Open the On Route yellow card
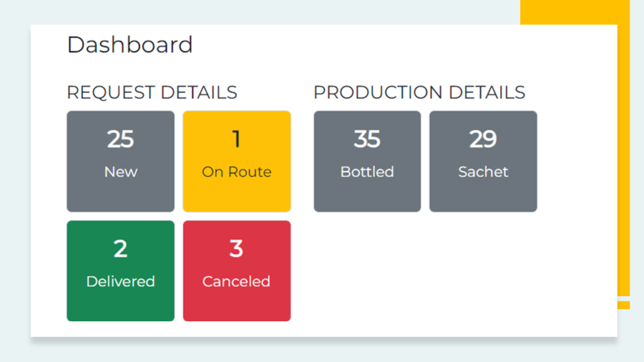The width and height of the screenshot is (644, 362). point(237,162)
